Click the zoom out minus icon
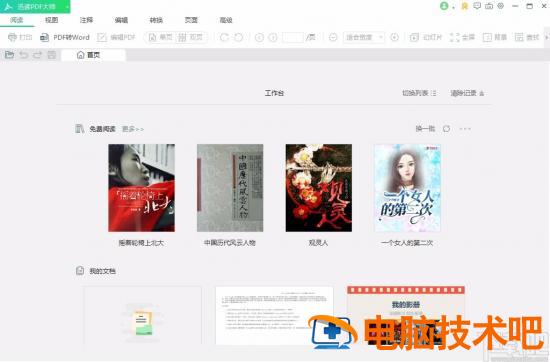The height and width of the screenshot is (362, 550). pos(333,37)
